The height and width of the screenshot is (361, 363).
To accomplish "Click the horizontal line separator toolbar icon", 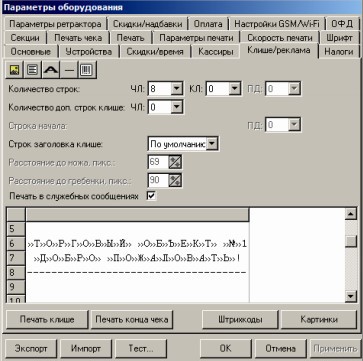I will [x=69, y=70].
